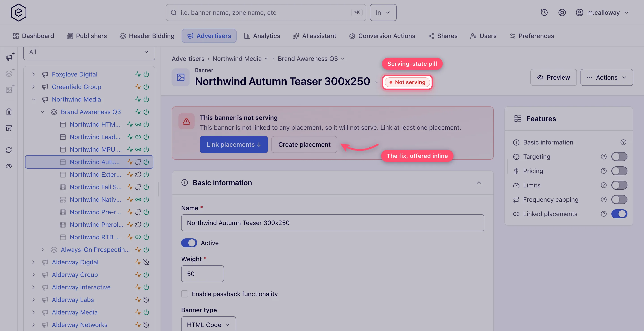Open the history clock icon in header
This screenshot has width=644, height=331.
point(544,13)
